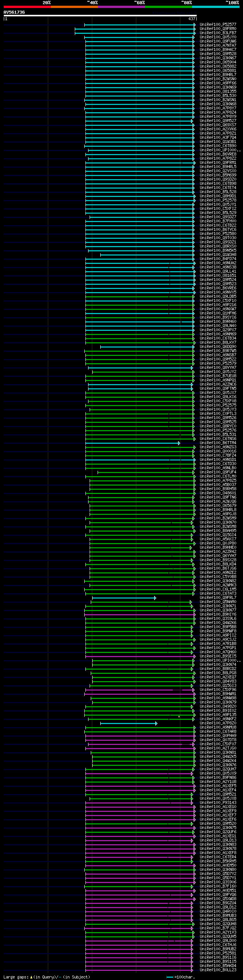This screenshot has height=980, width=243.
Task: Click the UniRef100_Q84V83 label
Action: (218, 681)
